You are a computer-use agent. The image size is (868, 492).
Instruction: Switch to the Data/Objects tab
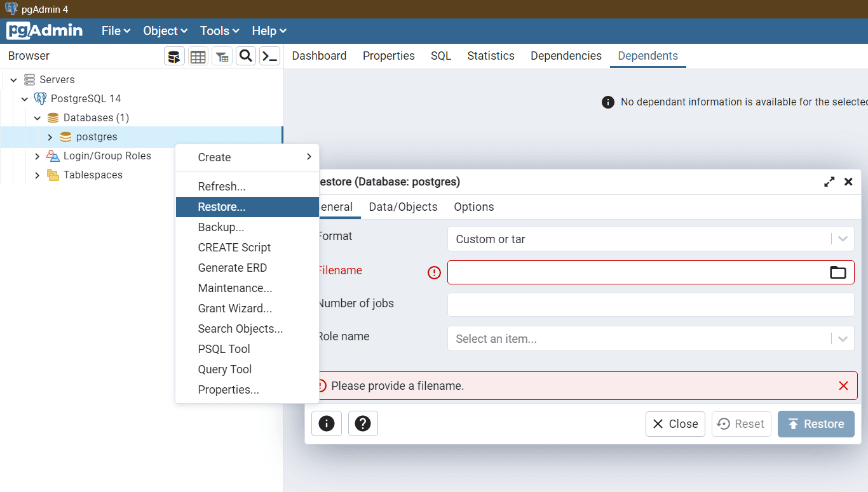point(403,207)
